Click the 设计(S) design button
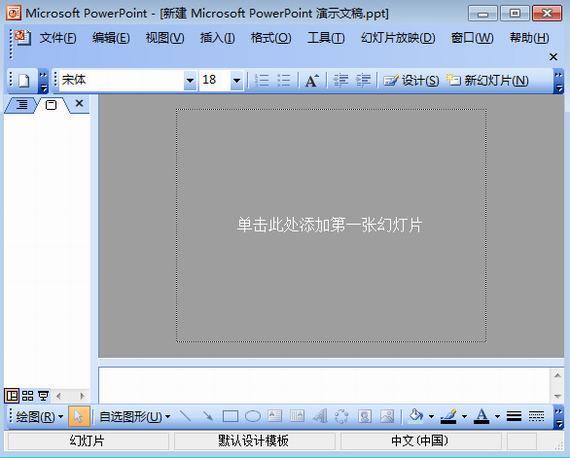This screenshot has height=458, width=570. pyautogui.click(x=411, y=80)
